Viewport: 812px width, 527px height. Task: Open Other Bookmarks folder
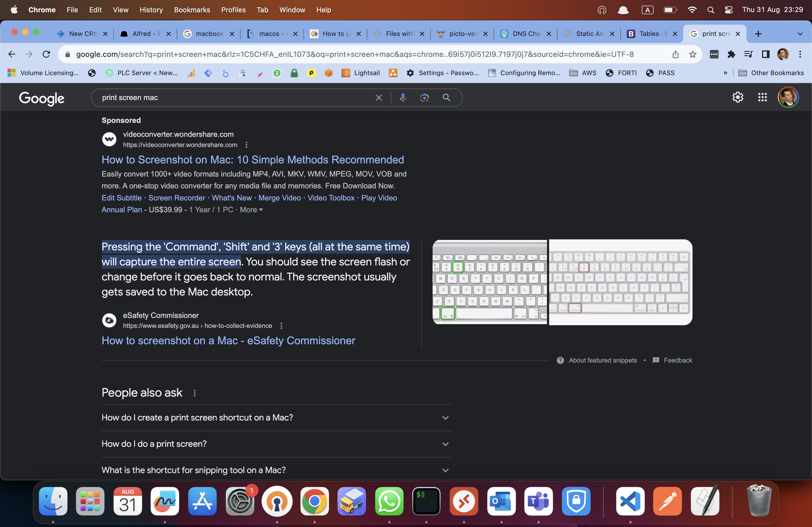coord(771,73)
